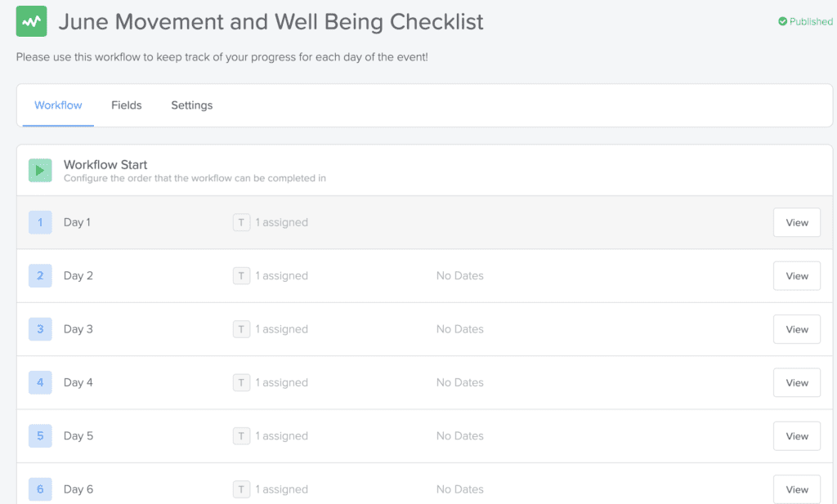Click the green Published status indicator

pos(804,22)
